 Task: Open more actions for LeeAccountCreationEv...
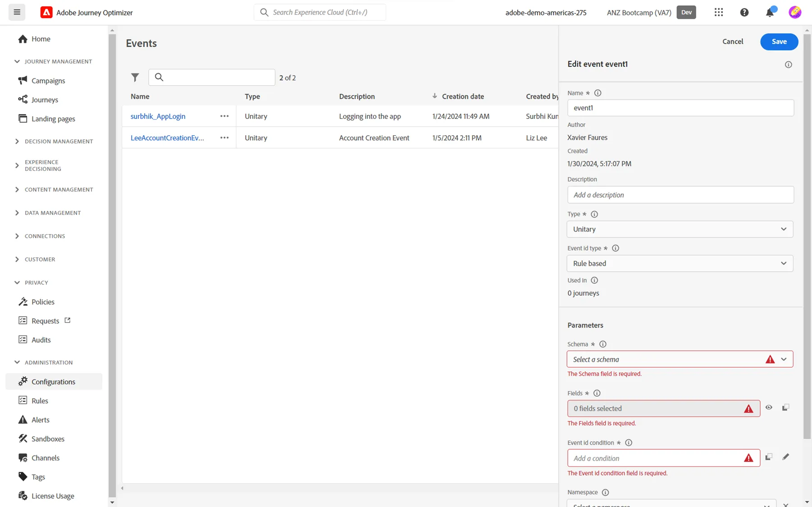tap(224, 137)
